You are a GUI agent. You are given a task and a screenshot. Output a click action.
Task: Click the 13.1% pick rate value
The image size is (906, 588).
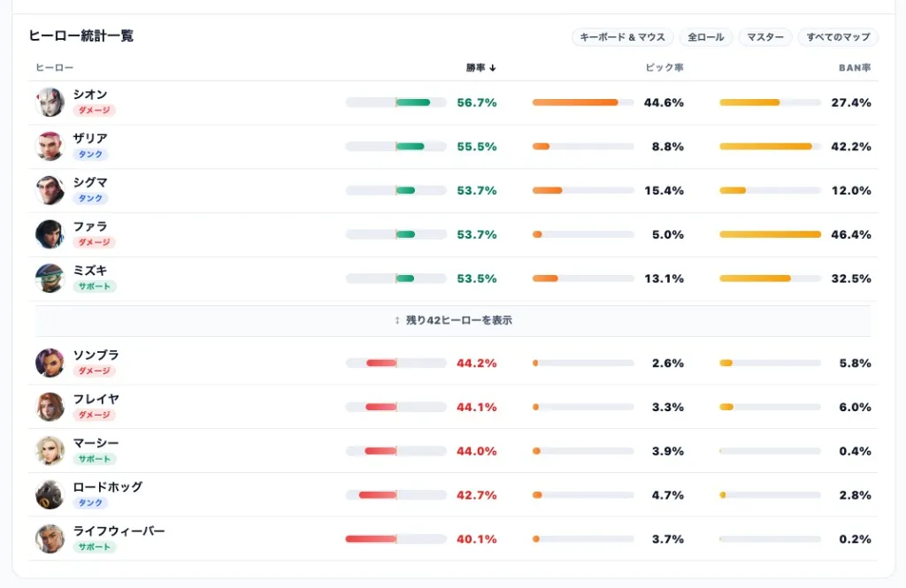(x=664, y=279)
